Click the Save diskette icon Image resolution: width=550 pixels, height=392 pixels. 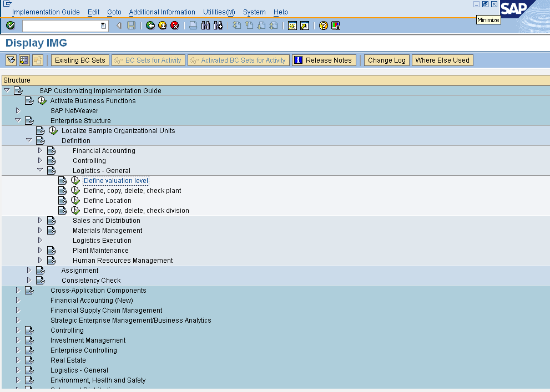(x=131, y=26)
